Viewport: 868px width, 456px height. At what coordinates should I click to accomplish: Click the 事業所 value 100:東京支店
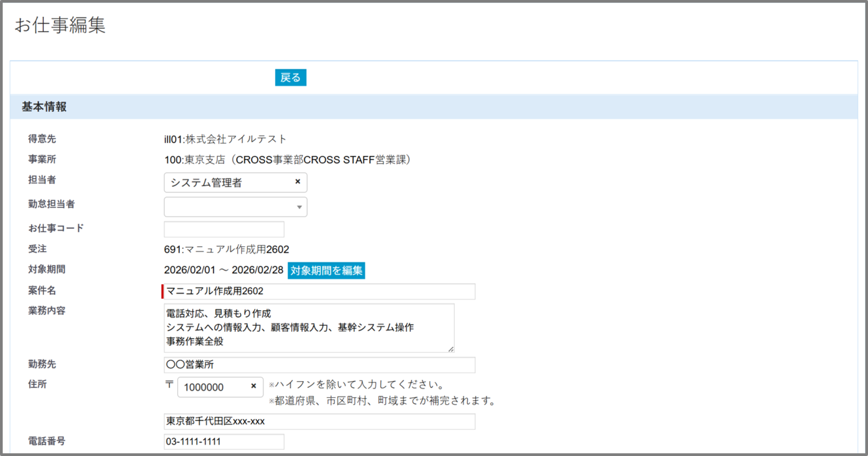288,160
